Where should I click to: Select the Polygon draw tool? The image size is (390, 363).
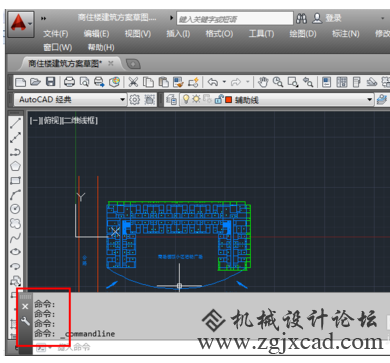click(x=15, y=166)
